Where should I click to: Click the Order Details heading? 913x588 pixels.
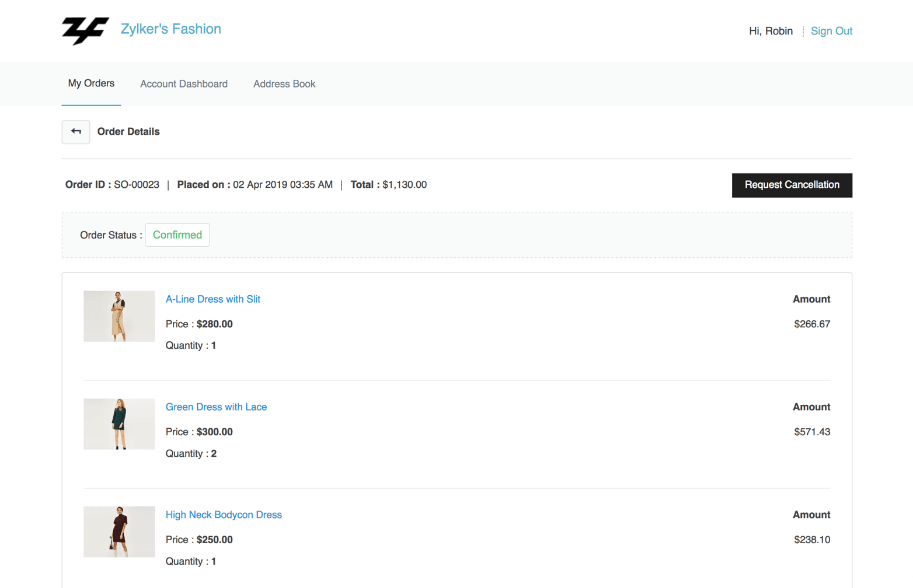[x=128, y=132]
